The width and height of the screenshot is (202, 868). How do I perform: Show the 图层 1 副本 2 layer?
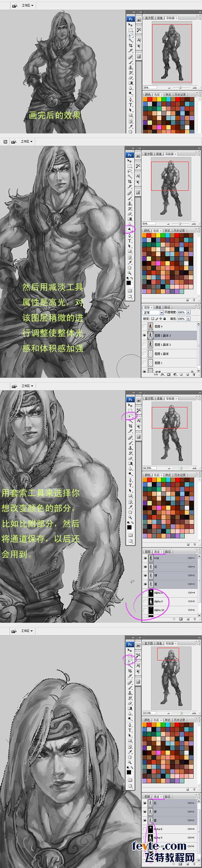[x=145, y=344]
